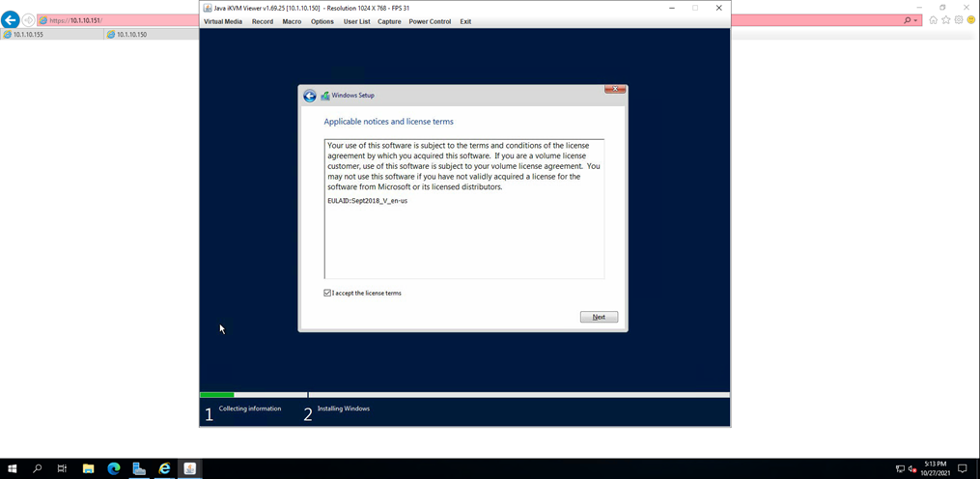The image size is (980, 479).
Task: Click Exit in the iKVM menu bar
Action: coord(465,21)
